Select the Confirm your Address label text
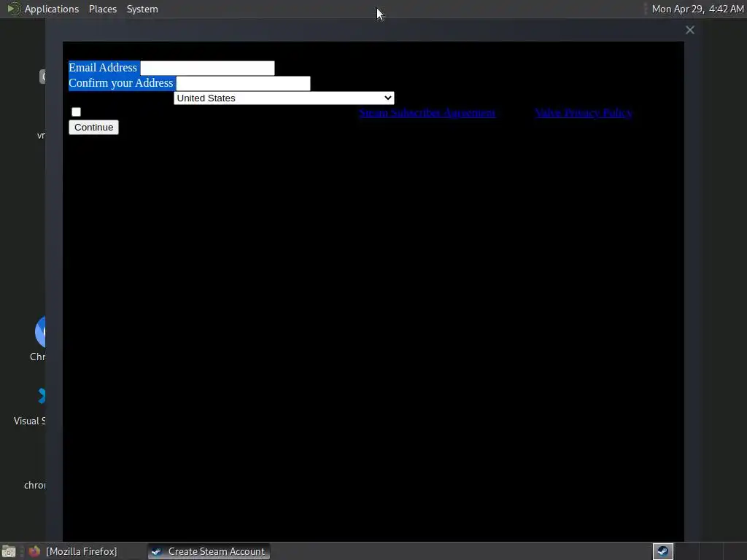The image size is (747, 560). 121,83
